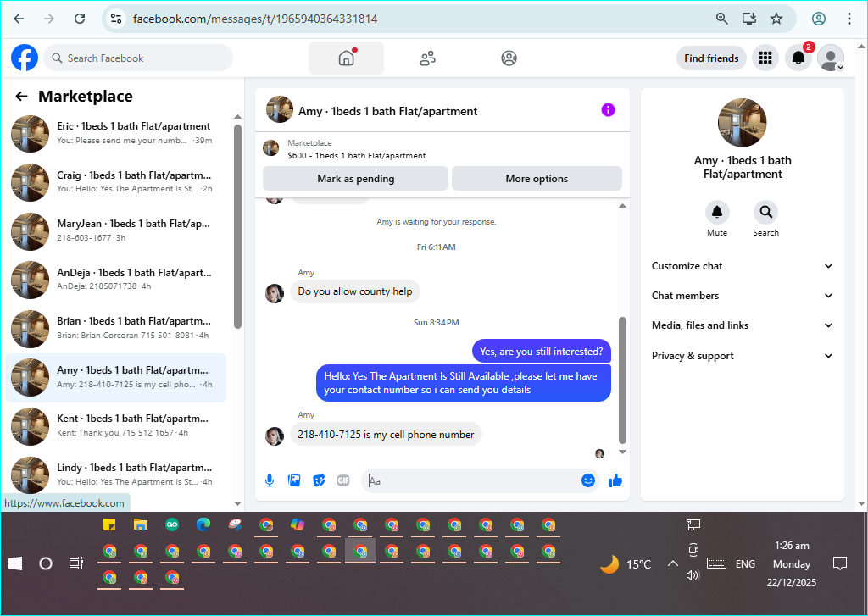Viewport: 868px width, 616px height.
Task: Click the conversation list scrollbar
Action: point(237,226)
